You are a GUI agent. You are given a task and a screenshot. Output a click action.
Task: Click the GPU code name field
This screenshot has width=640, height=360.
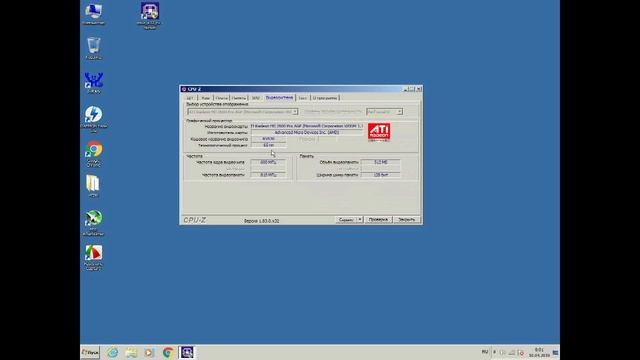(x=268, y=139)
